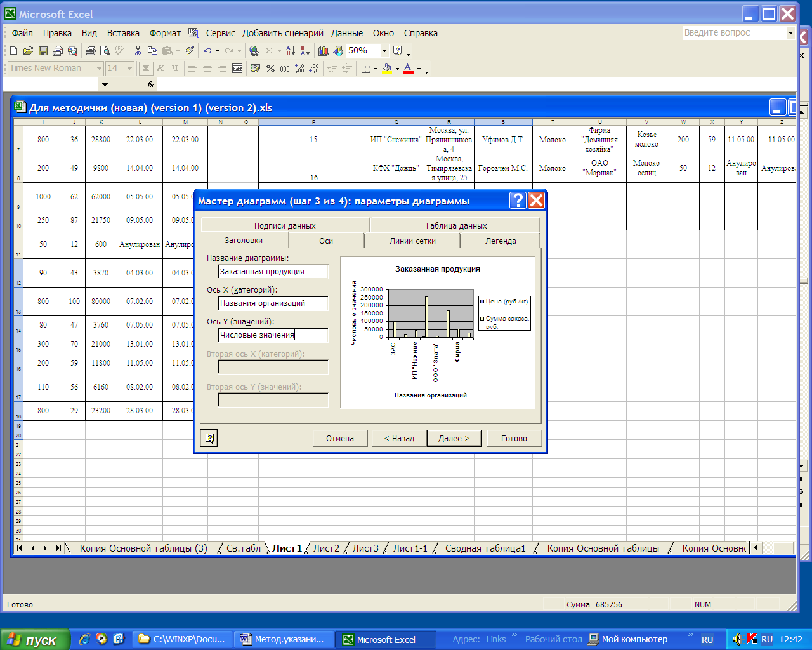Click the Sort Ascending icon
Viewport: 812px width, 650px height.
[x=290, y=51]
